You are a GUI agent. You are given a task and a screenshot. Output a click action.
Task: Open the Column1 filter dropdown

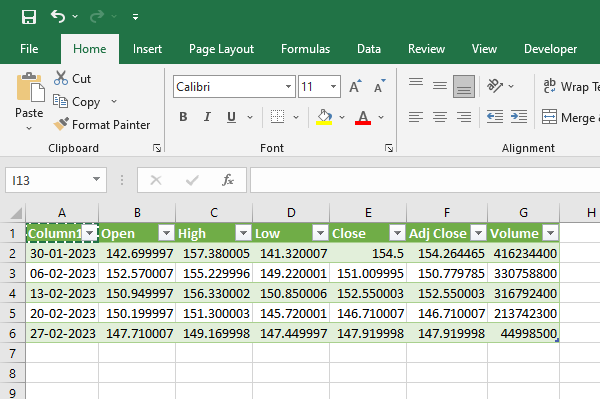tap(90, 233)
